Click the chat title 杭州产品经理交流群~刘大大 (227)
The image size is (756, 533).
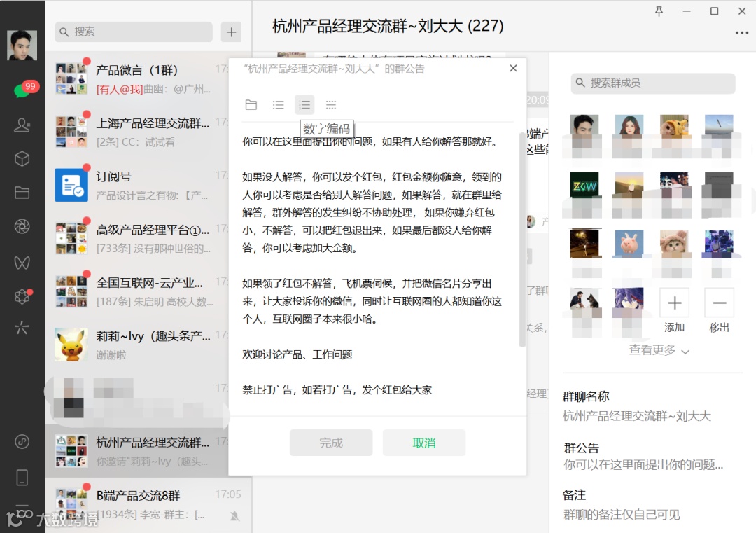[388, 26]
